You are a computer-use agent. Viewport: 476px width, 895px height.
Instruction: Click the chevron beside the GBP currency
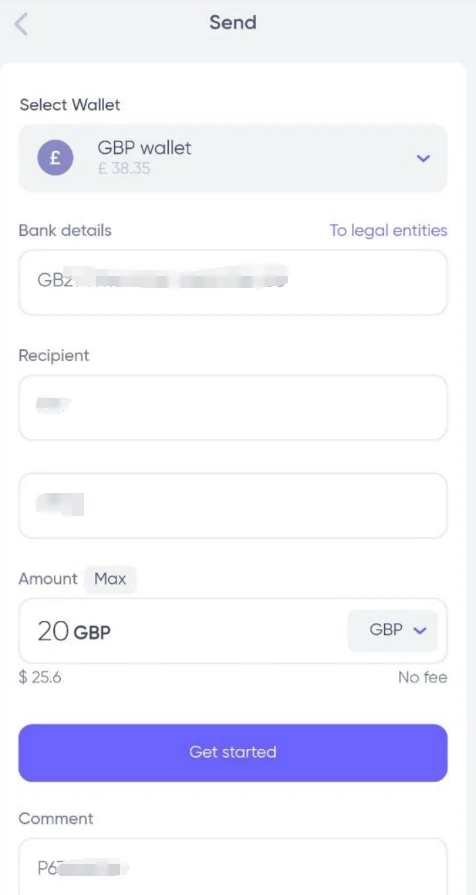[x=420, y=631]
